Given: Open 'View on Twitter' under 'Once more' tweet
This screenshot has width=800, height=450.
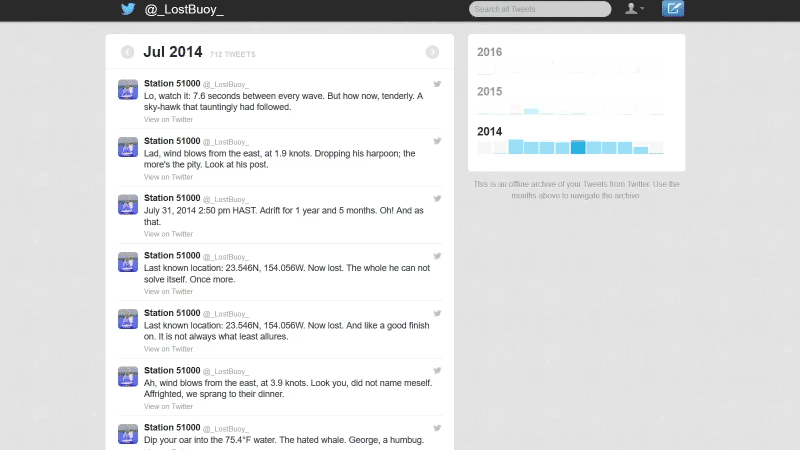Looking at the screenshot, I should coord(168,292).
